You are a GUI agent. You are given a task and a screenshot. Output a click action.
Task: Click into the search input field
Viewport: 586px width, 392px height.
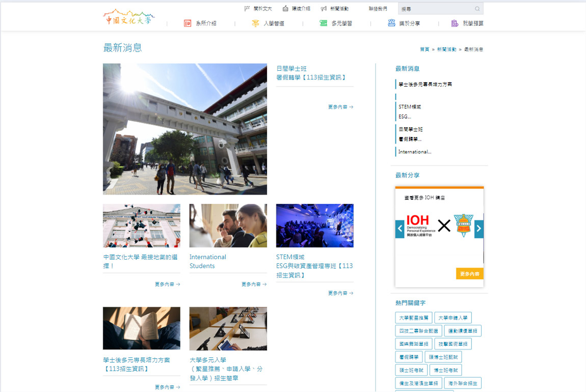click(436, 9)
